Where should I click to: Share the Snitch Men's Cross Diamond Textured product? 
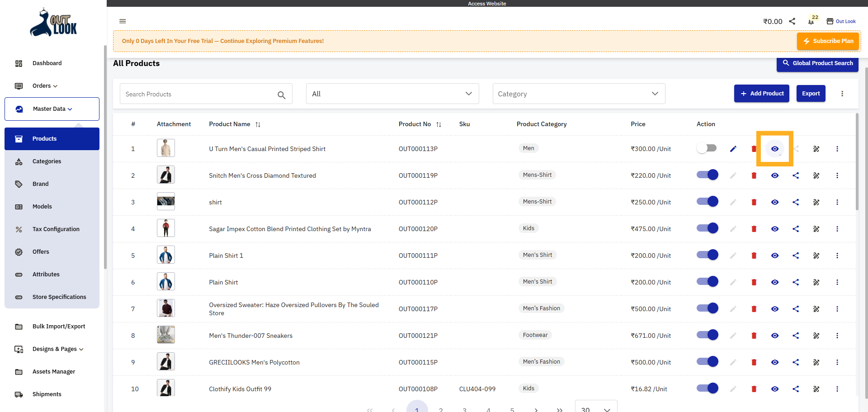(796, 175)
